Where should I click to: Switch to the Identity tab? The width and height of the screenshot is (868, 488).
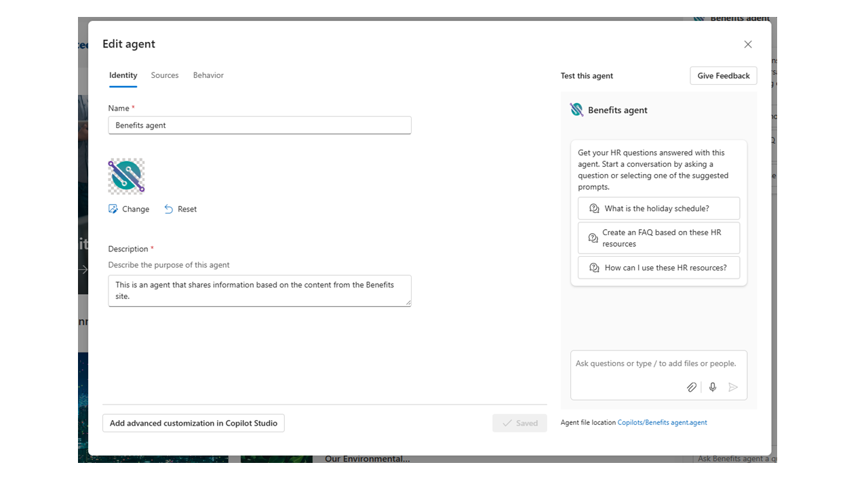(x=123, y=75)
